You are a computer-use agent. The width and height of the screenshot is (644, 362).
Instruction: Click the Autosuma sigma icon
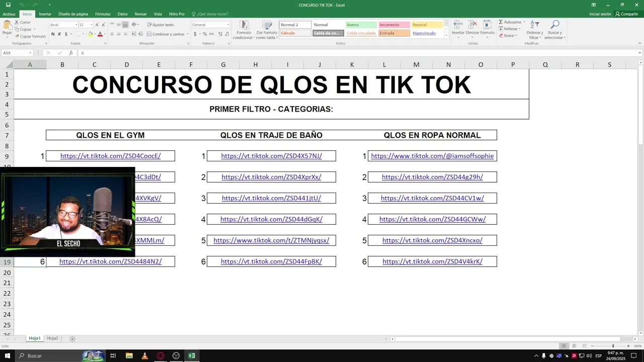501,22
